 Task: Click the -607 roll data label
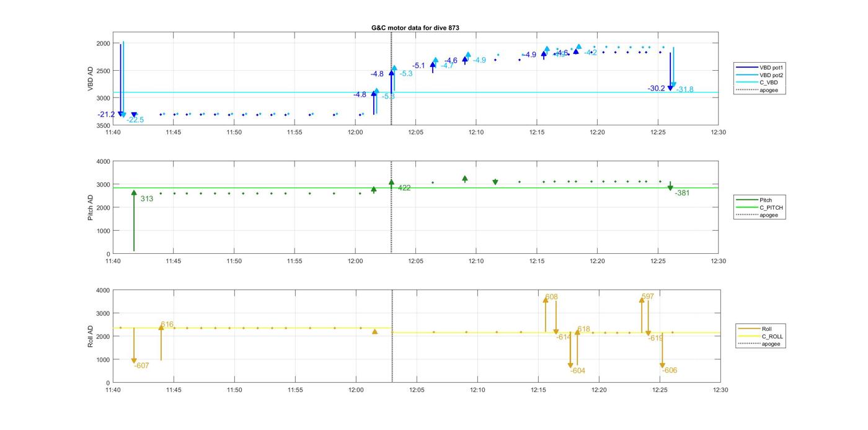[x=141, y=365]
